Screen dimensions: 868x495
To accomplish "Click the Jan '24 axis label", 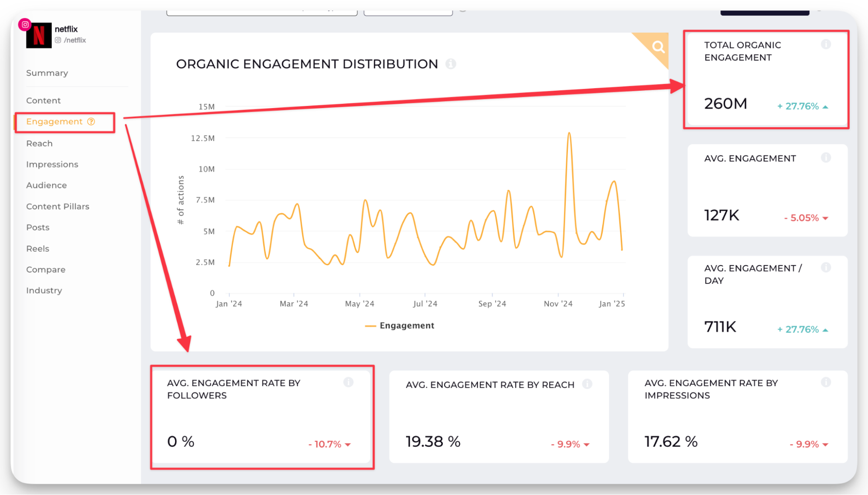I will tap(229, 304).
